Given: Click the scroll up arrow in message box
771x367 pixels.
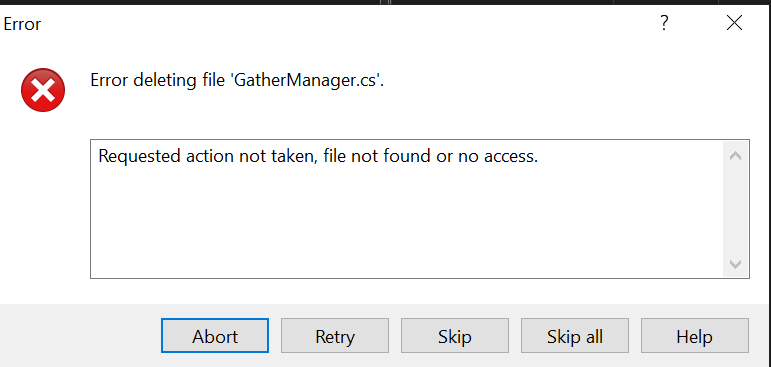Looking at the screenshot, I should click(735, 156).
